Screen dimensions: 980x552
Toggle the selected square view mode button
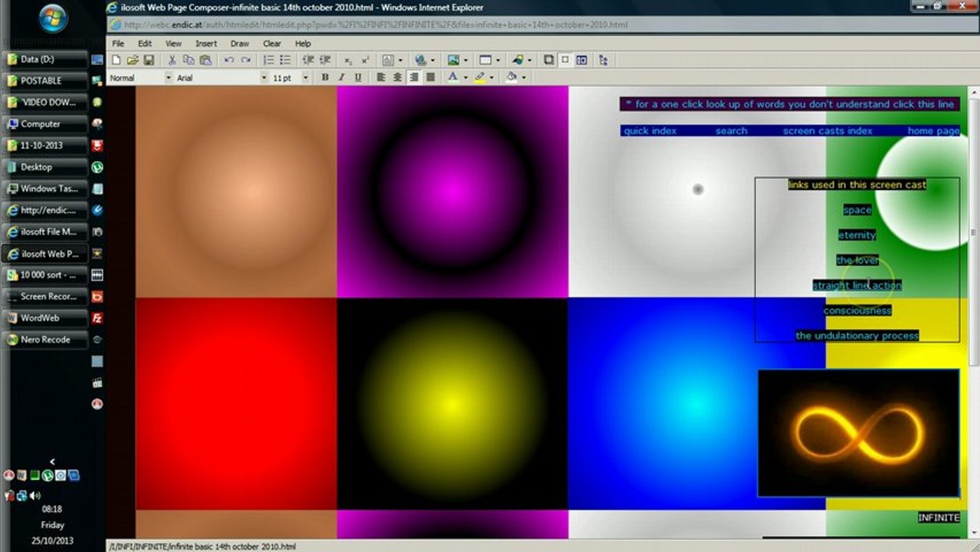tap(565, 60)
